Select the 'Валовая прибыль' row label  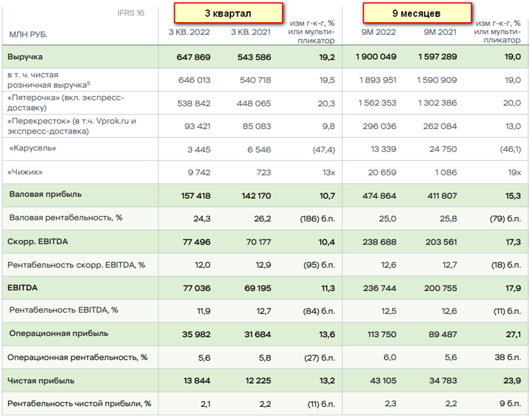pyautogui.click(x=46, y=195)
